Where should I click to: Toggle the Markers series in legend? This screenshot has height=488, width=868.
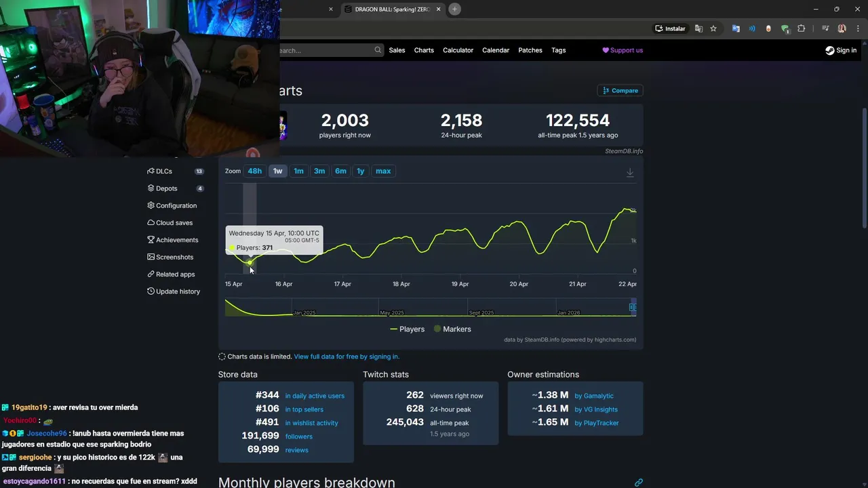[x=452, y=329]
